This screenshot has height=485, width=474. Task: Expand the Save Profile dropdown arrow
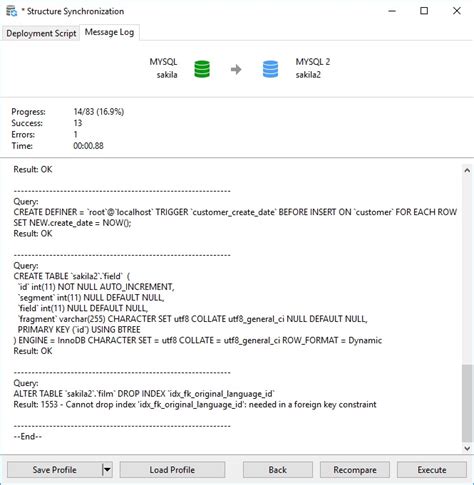pos(107,470)
